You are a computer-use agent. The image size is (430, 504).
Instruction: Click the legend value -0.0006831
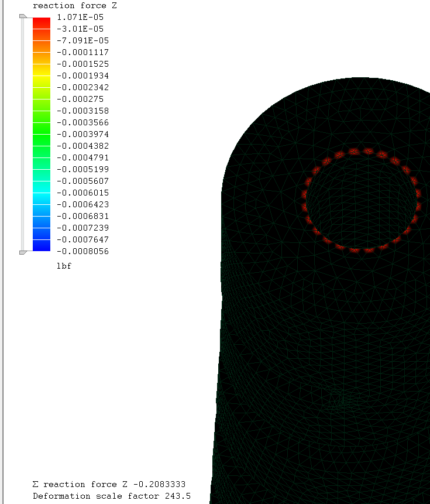click(83, 216)
